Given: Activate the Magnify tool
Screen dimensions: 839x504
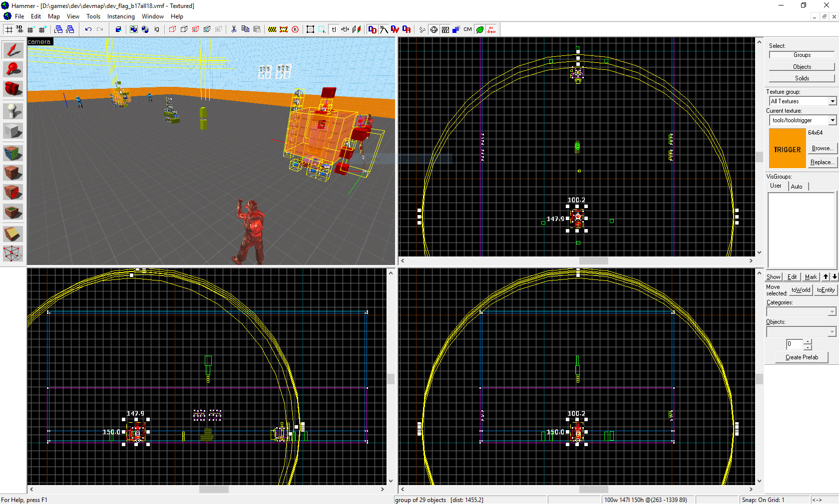Looking at the screenshot, I should pyautogui.click(x=13, y=69).
